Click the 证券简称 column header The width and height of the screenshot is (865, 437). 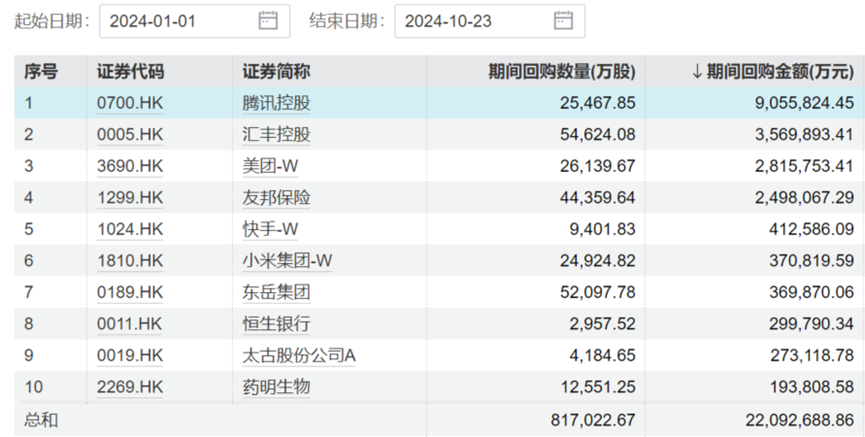tap(276, 72)
